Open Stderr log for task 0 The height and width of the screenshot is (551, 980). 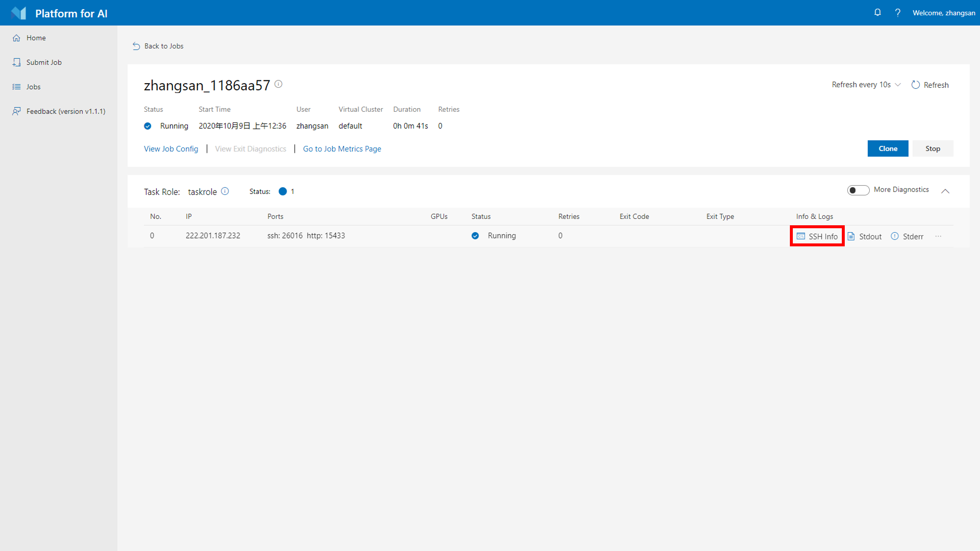pyautogui.click(x=907, y=237)
